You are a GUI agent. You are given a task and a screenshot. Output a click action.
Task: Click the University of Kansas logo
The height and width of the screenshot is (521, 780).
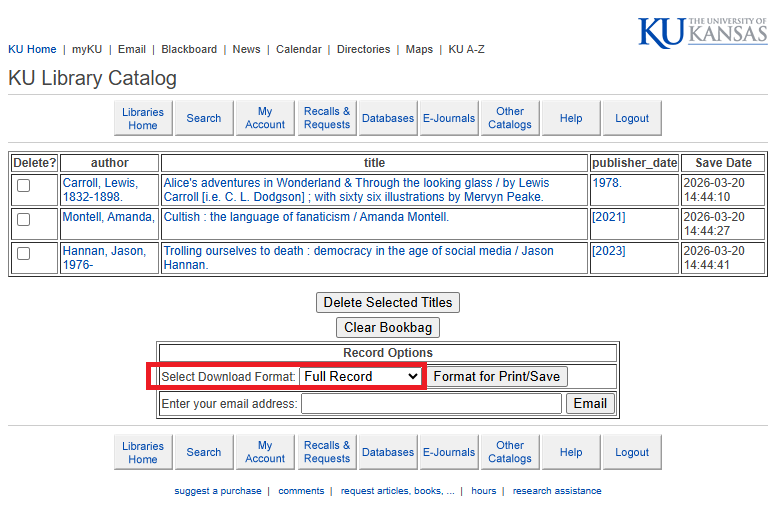pos(703,32)
